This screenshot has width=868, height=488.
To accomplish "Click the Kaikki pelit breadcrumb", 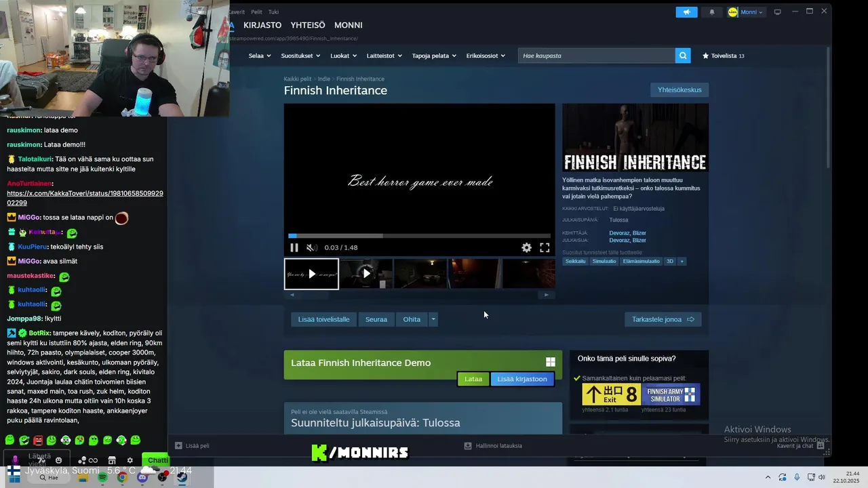I will point(298,79).
